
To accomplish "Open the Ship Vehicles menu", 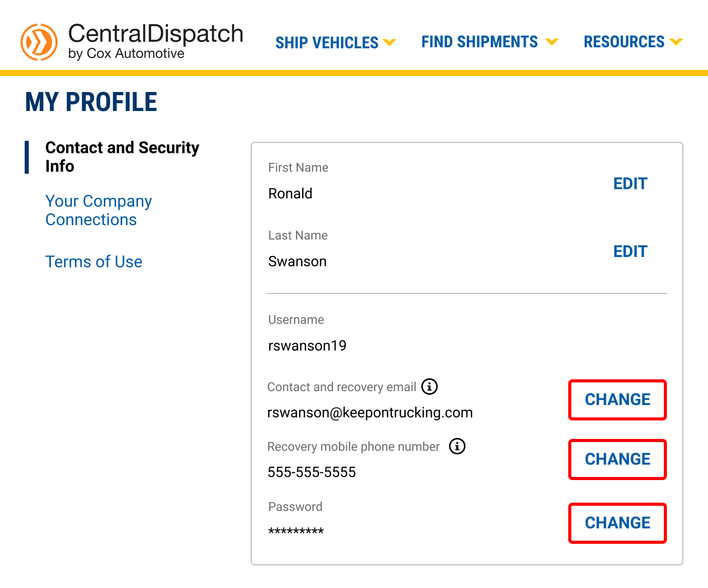I will 327,42.
